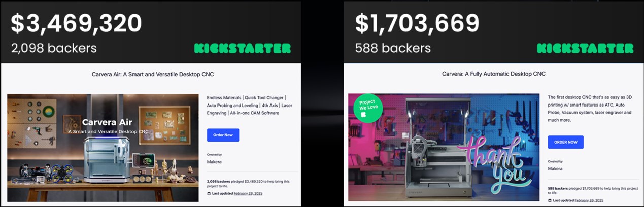Screen dimensions: 644x207
Task: Click title Carvera: A Fully Automatic Desktop CNC
Action: click(494, 74)
